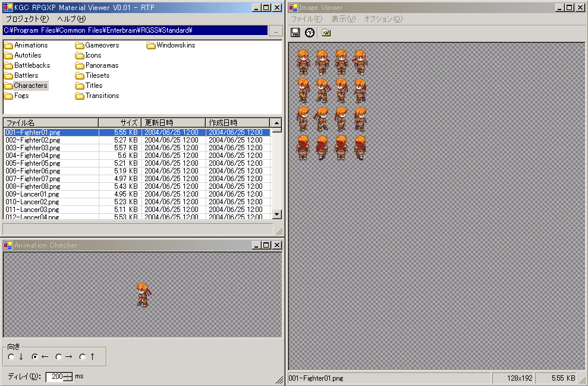The height and width of the screenshot is (386, 588).
Task: Sort the file list by サイズ column header
Action: [x=120, y=123]
